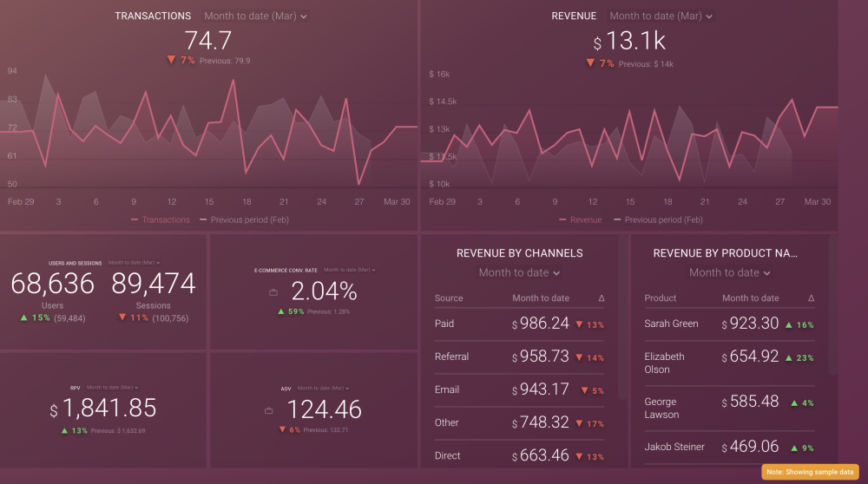Click red down arrow beside Sessions 11%
This screenshot has height=484, width=868.
[122, 317]
